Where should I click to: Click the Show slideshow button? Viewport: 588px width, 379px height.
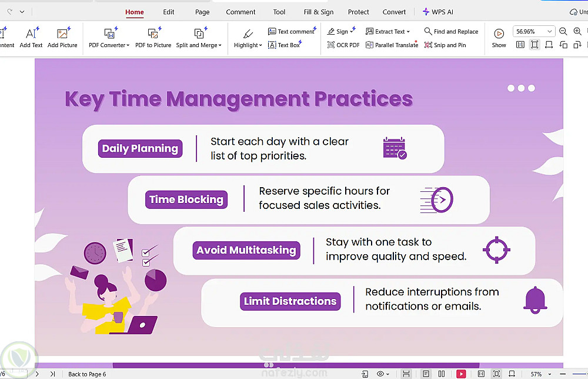coord(499,38)
